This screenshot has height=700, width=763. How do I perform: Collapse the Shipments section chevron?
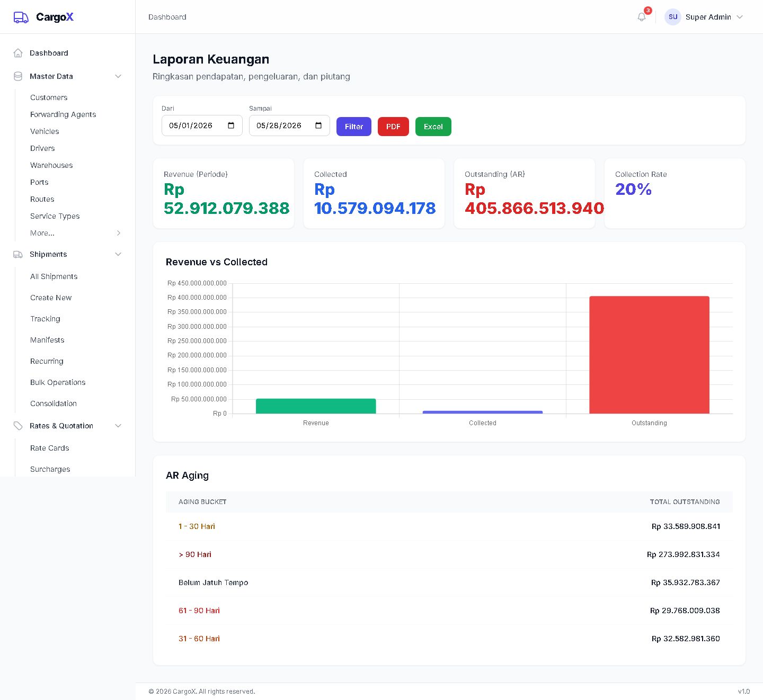pos(118,254)
